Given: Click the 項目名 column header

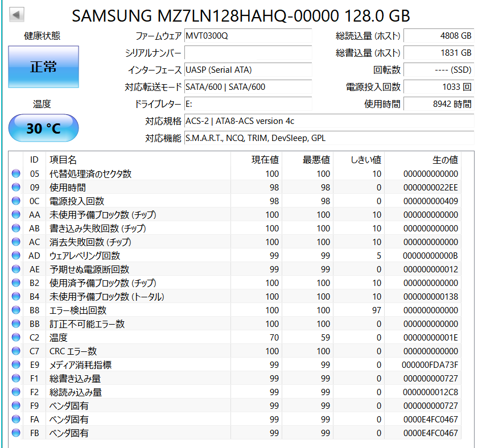Looking at the screenshot, I should click(63, 160).
